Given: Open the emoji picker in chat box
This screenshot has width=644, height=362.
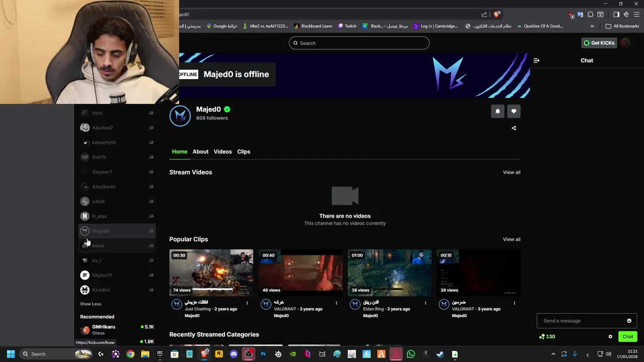Looking at the screenshot, I should tap(629, 321).
